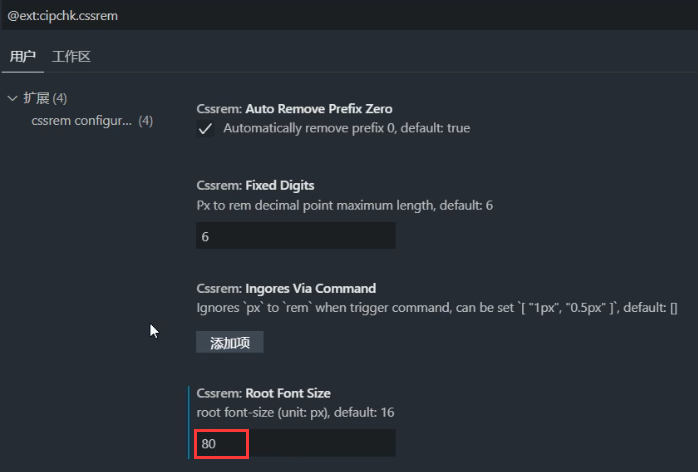Collapse the 扩展 tree chevron
Screen dimensions: 698x472
click(x=12, y=98)
